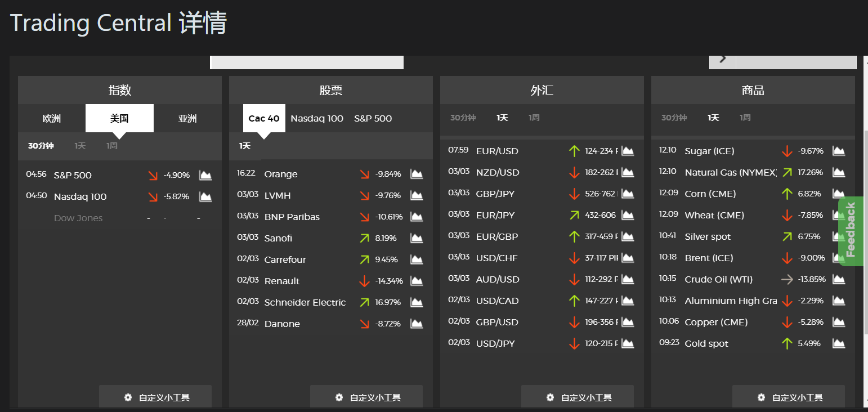Open the chart icon for Copper (CME)
This screenshot has height=412, width=868.
coord(839,322)
